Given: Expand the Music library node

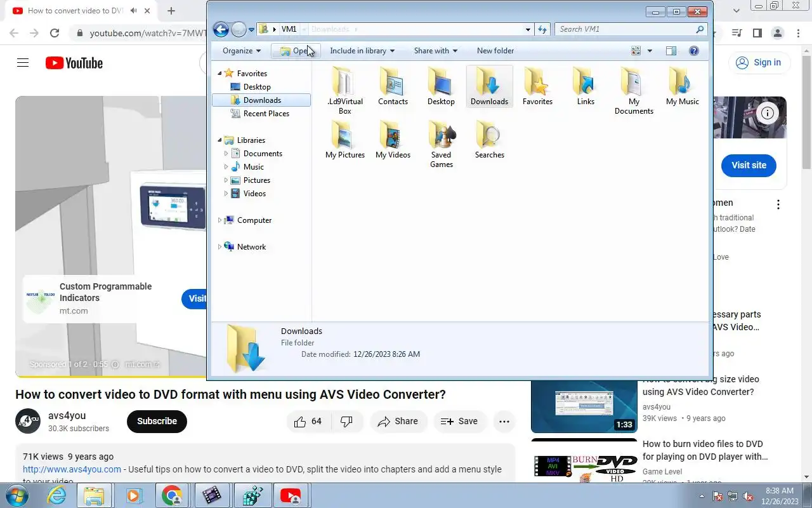Looking at the screenshot, I should click(x=226, y=167).
